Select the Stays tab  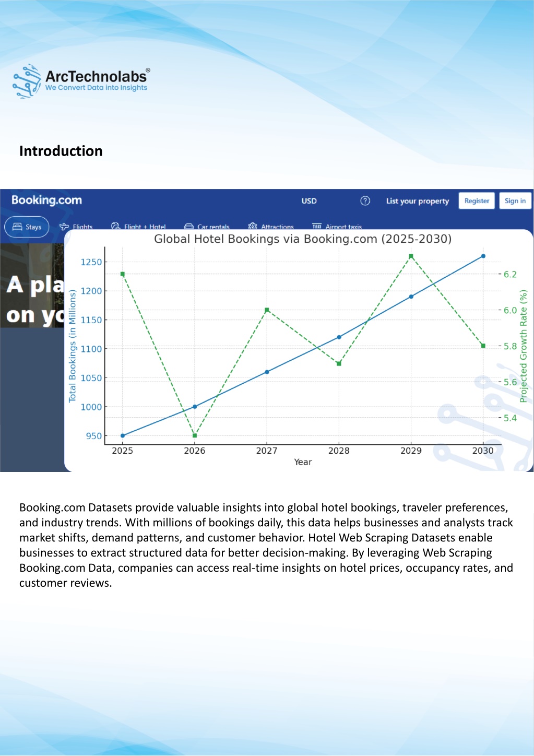[x=27, y=227]
